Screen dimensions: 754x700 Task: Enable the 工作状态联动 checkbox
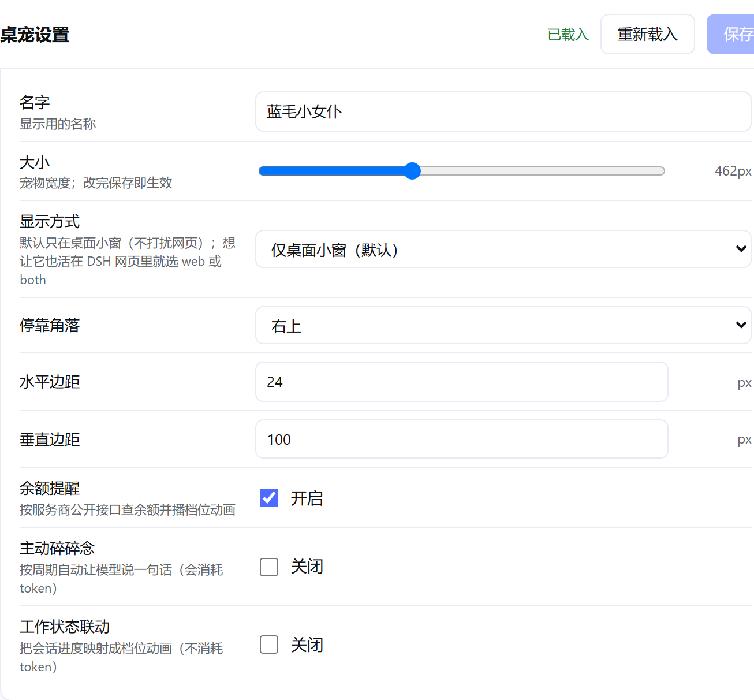269,645
